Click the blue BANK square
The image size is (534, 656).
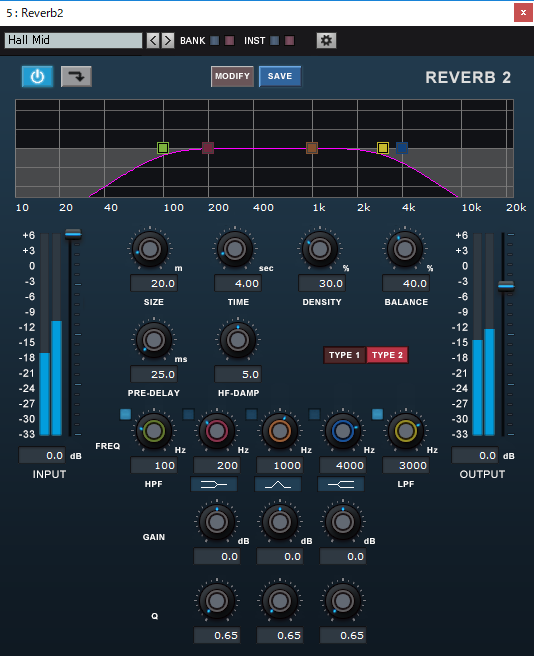(x=215, y=41)
